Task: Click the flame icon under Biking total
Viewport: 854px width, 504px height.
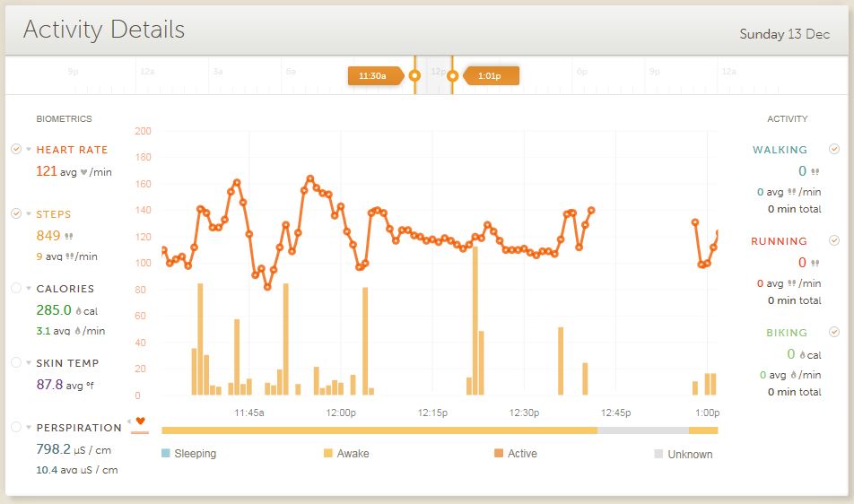Action: 802,355
